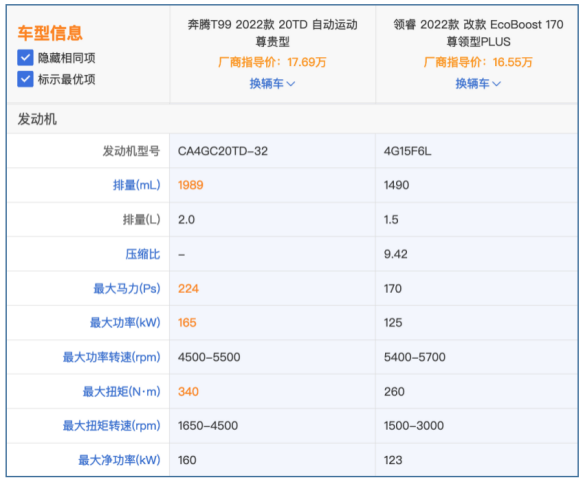Uncheck the 标示最优项 checkbox
This screenshot has height=480, width=583.
tap(25, 79)
